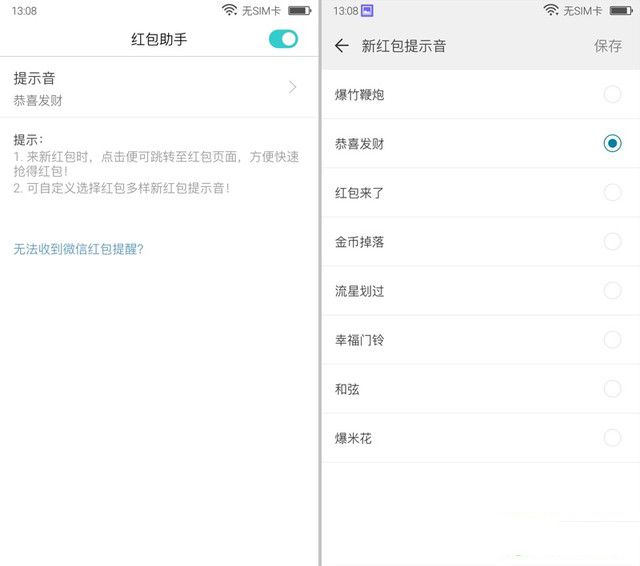Select the 幸福门铃 radio button

click(612, 340)
